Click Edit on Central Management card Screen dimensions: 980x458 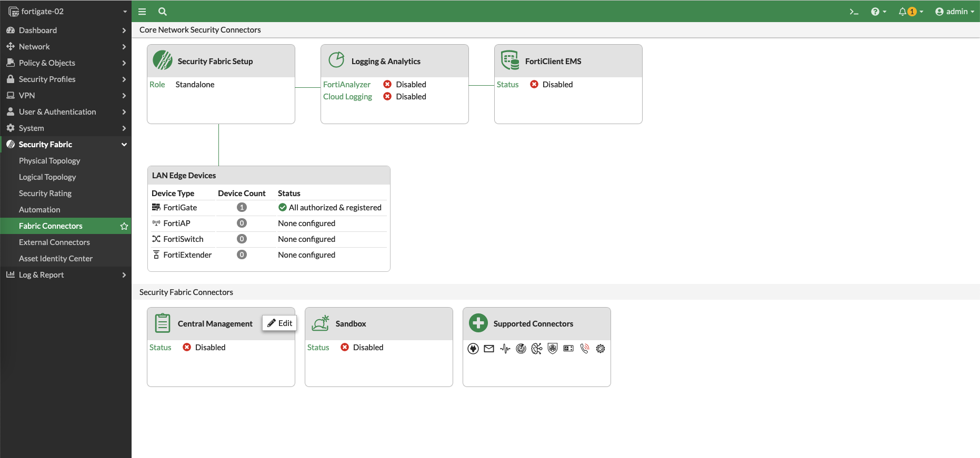pos(279,323)
